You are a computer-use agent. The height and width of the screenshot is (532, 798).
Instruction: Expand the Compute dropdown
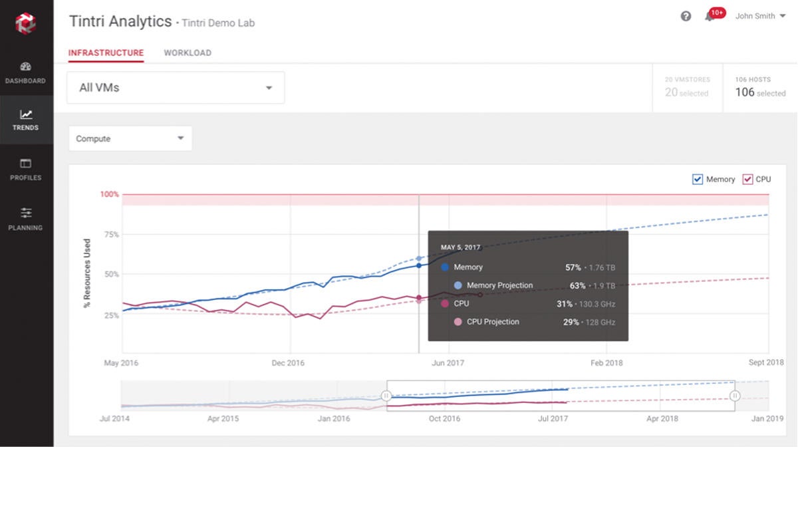coord(130,138)
